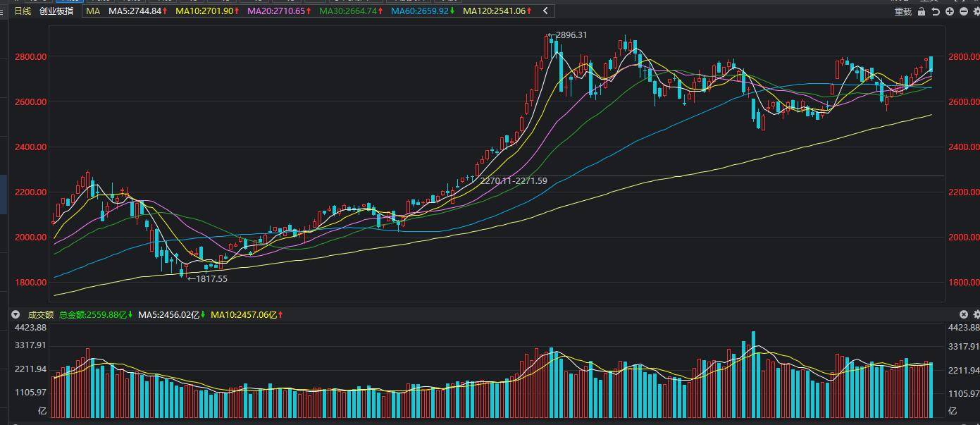This screenshot has width=980, height=425.
Task: Zoom in with the plus icon
Action: [x=950, y=11]
